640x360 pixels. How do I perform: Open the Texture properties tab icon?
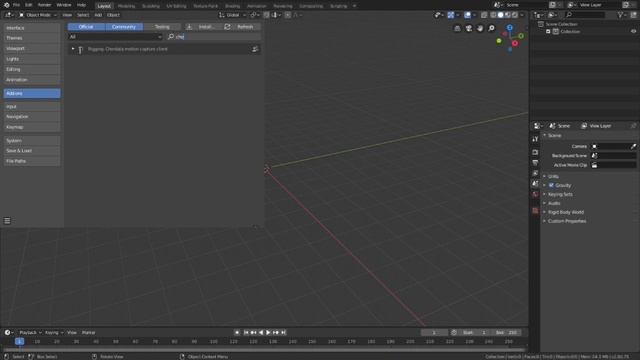click(x=535, y=211)
